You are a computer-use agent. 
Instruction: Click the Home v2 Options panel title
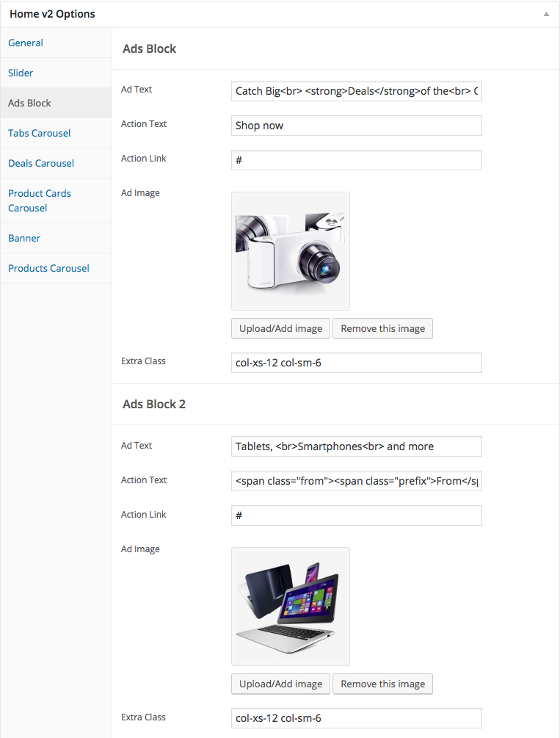click(x=52, y=14)
